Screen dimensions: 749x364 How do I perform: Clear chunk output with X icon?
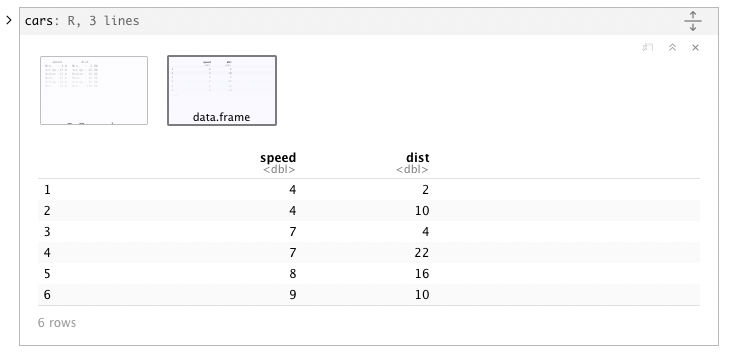(x=696, y=47)
